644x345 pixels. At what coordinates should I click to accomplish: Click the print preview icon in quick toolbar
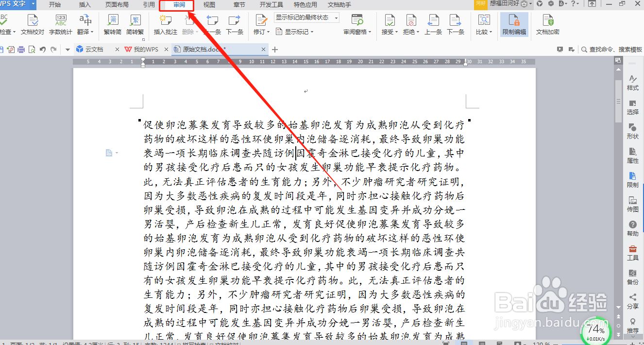click(32, 50)
